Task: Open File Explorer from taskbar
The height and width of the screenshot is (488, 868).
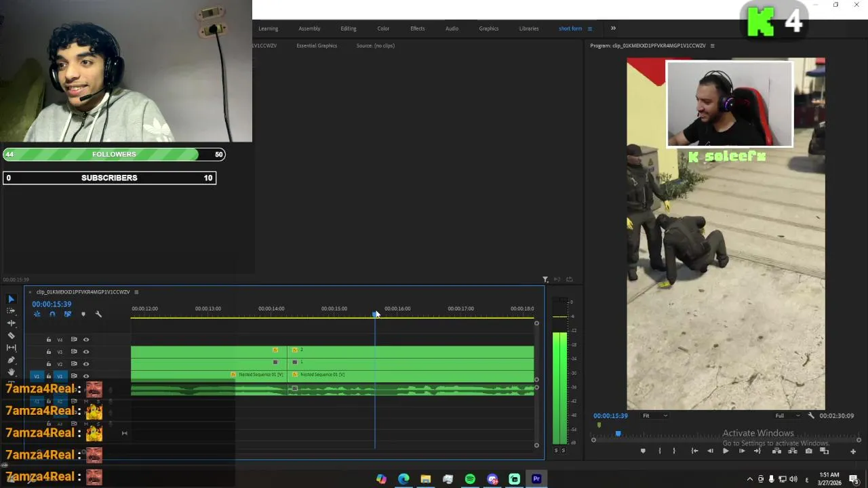Action: pyautogui.click(x=426, y=479)
